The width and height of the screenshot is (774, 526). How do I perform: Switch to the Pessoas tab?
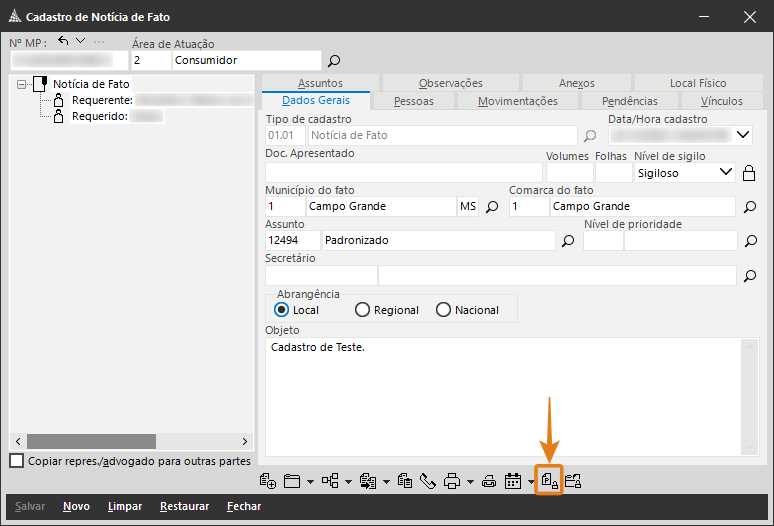[x=414, y=101]
